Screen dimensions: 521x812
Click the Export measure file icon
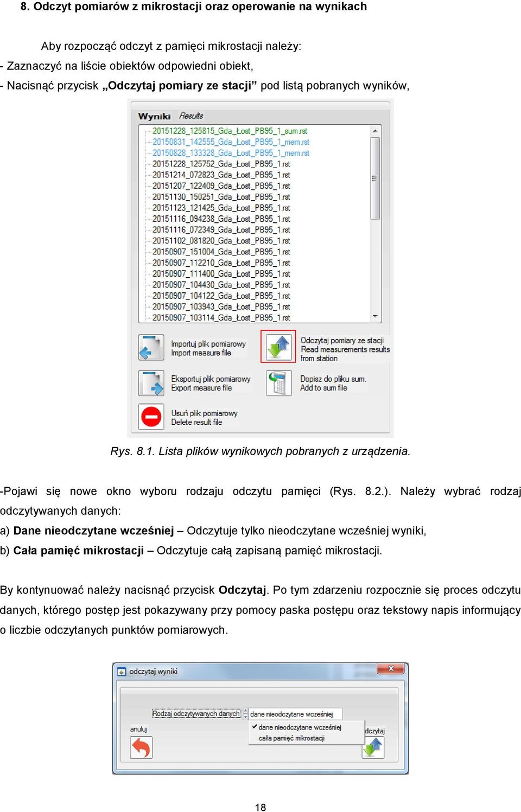pyautogui.click(x=151, y=383)
